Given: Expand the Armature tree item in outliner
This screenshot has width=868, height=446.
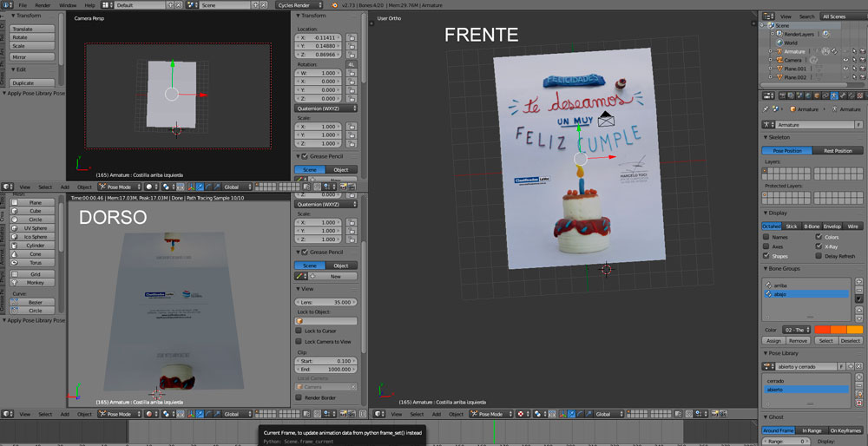Looking at the screenshot, I should (770, 51).
